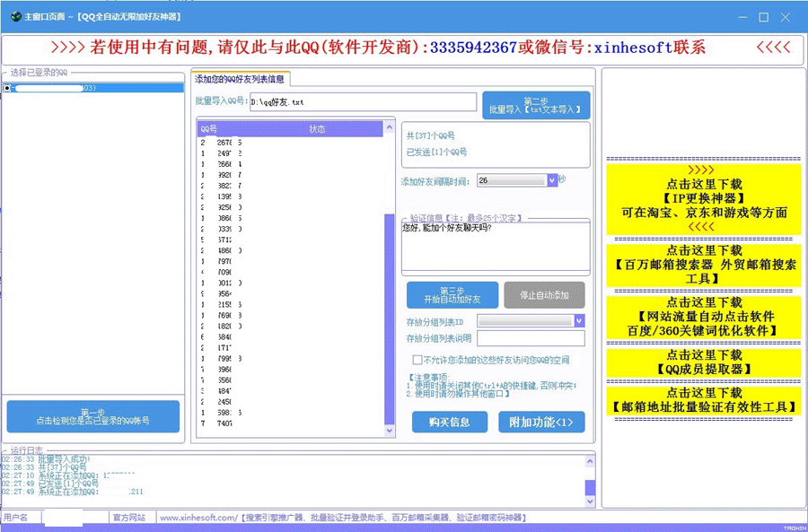
Task: Click the group list description input field
Action: tap(531, 338)
